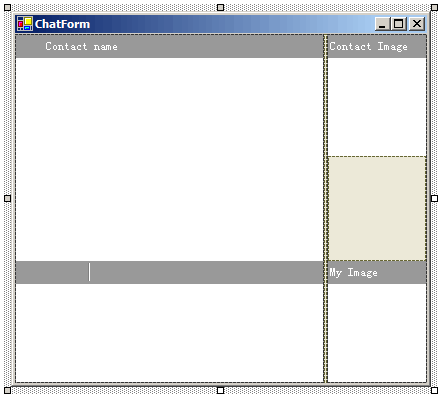
Task: Click the large white chat history area
Action: (169, 159)
